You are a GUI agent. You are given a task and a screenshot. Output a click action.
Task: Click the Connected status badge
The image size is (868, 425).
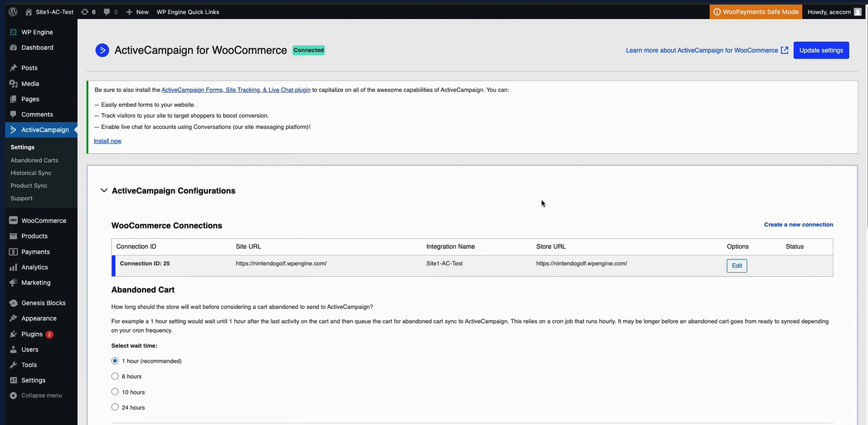point(308,50)
